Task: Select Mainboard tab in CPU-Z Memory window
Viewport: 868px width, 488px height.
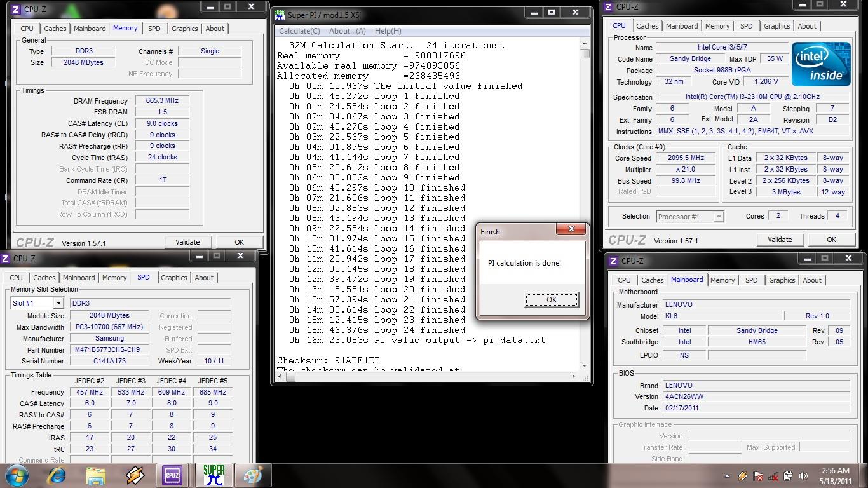Action: tap(90, 29)
